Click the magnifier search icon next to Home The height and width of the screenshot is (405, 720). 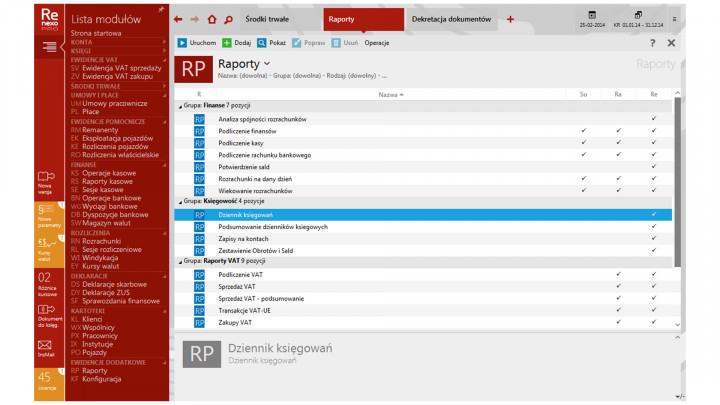[228, 19]
